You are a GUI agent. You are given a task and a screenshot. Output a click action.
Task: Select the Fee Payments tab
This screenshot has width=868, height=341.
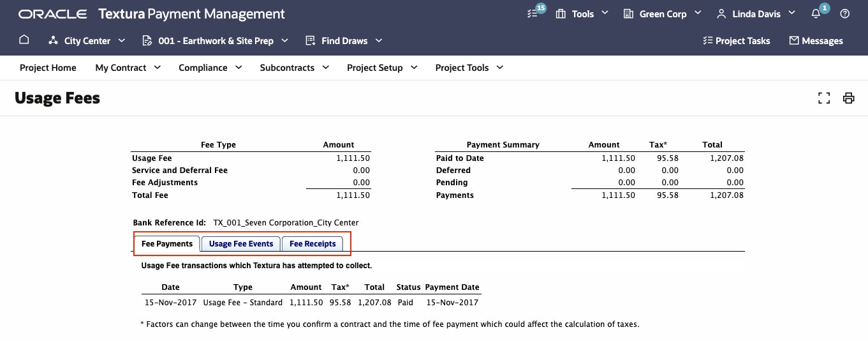[167, 244]
